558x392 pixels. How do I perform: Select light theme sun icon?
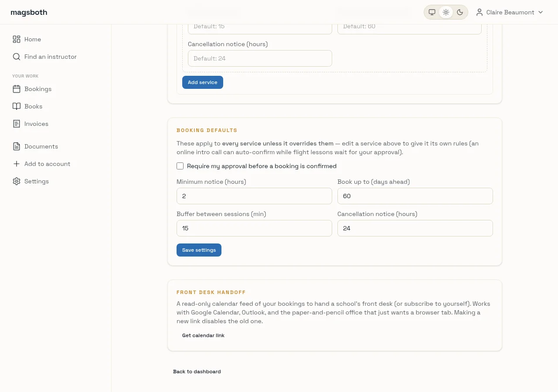pyautogui.click(x=446, y=12)
